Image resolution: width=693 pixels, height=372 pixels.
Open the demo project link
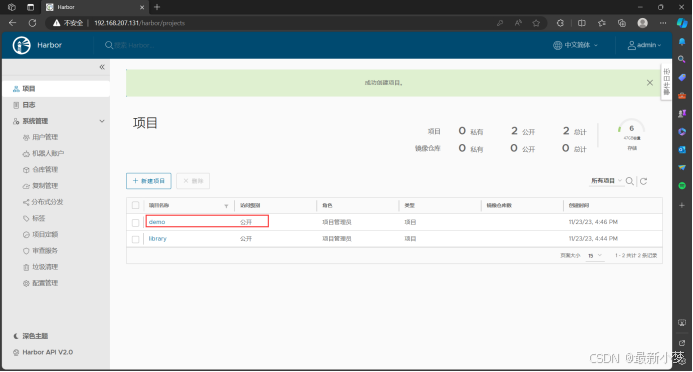[157, 222]
